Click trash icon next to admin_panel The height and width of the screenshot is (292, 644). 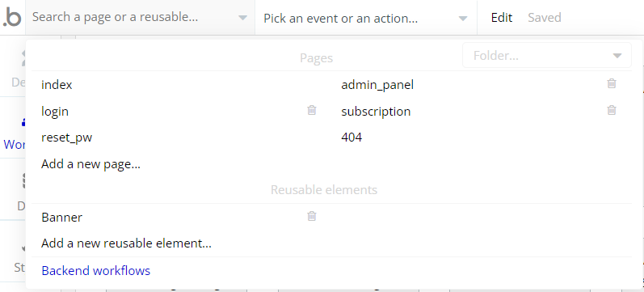click(612, 83)
